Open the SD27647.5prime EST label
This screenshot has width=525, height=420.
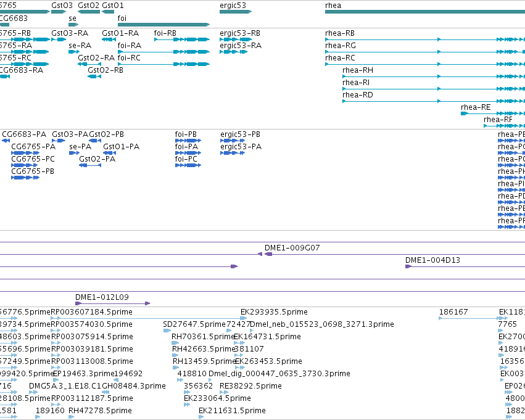(194, 324)
